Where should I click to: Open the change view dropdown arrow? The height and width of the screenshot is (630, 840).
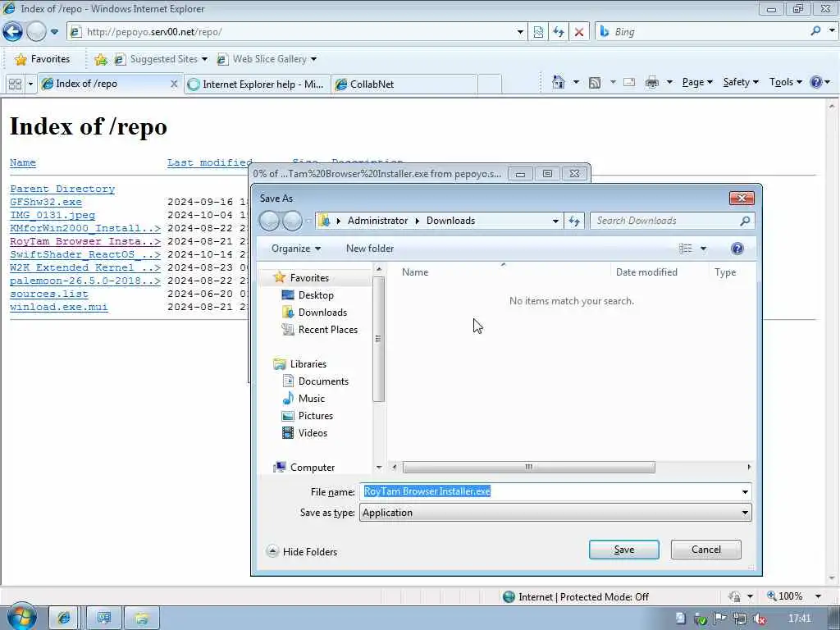[703, 249]
